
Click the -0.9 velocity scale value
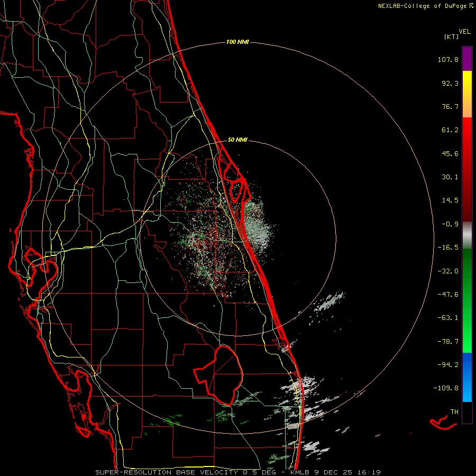coord(450,224)
